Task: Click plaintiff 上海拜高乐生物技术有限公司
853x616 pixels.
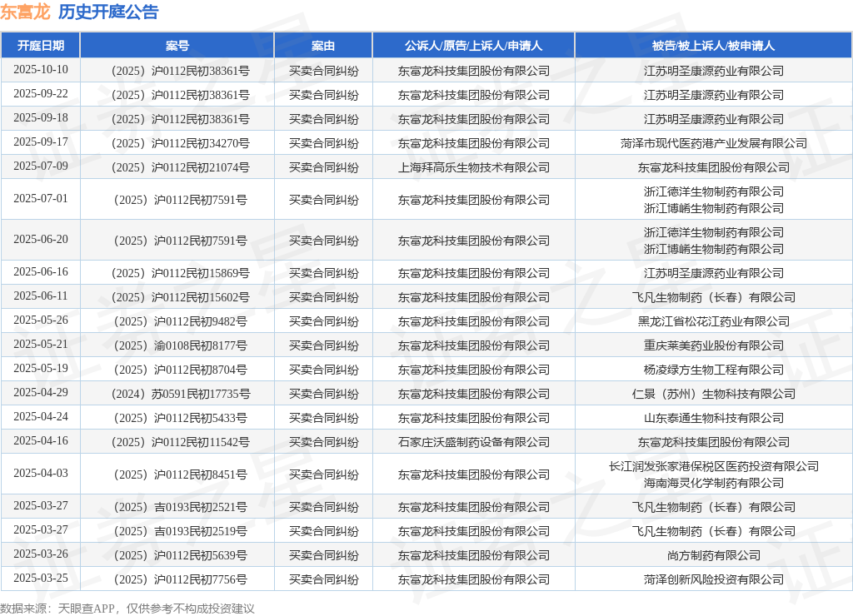Action: (x=473, y=167)
